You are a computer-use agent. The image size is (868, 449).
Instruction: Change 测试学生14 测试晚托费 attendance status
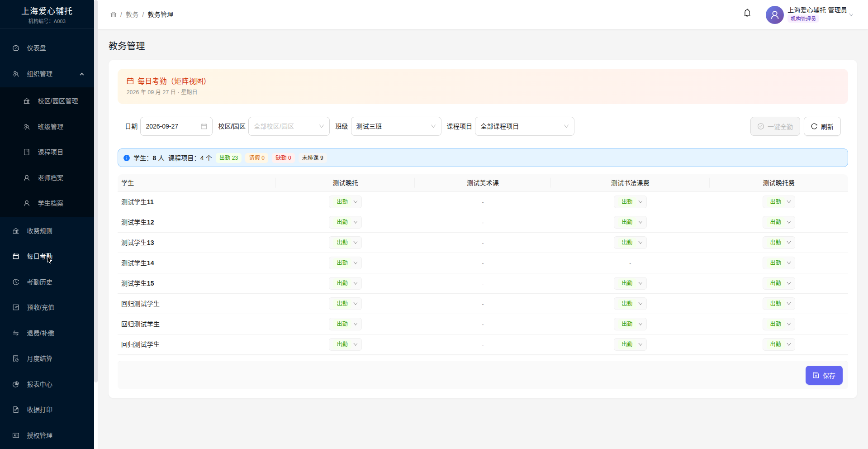[x=778, y=263]
